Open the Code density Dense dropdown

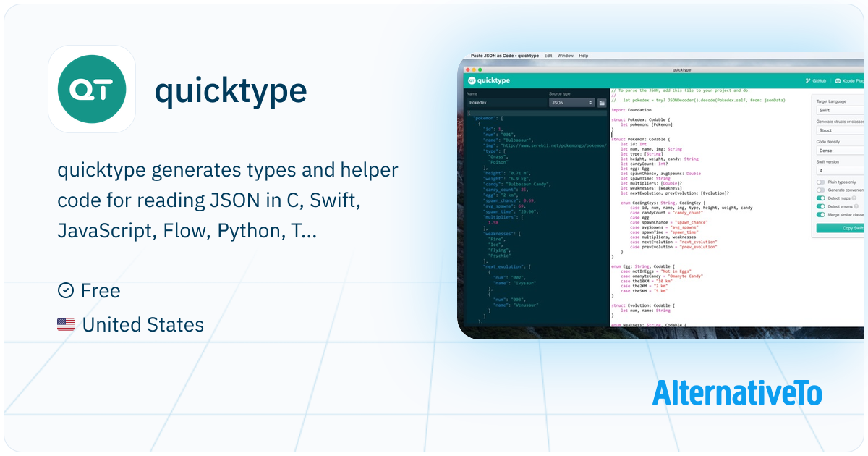pyautogui.click(x=840, y=151)
